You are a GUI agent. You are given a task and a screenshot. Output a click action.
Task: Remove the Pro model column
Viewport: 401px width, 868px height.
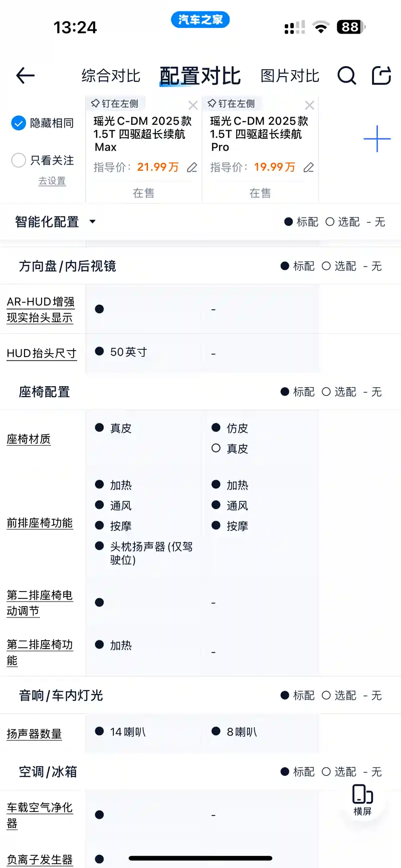pyautogui.click(x=310, y=105)
